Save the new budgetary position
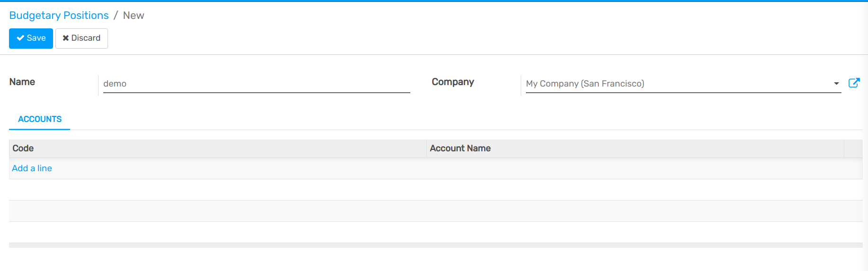The height and width of the screenshot is (271, 868). point(31,38)
